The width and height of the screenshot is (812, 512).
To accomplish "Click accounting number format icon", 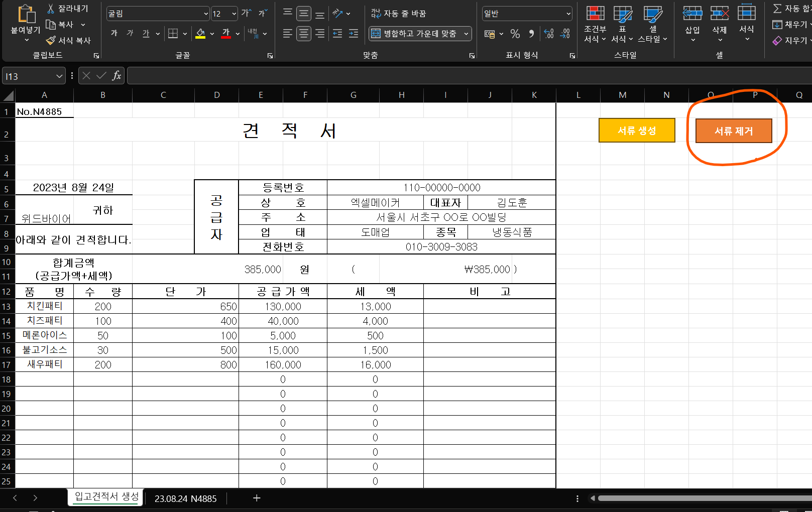I will 490,34.
